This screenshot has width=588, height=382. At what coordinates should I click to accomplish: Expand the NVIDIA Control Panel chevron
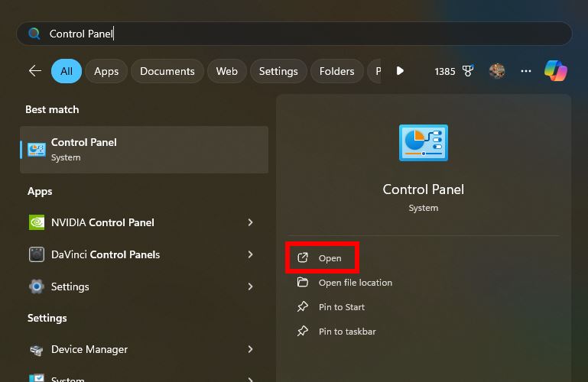tap(250, 222)
